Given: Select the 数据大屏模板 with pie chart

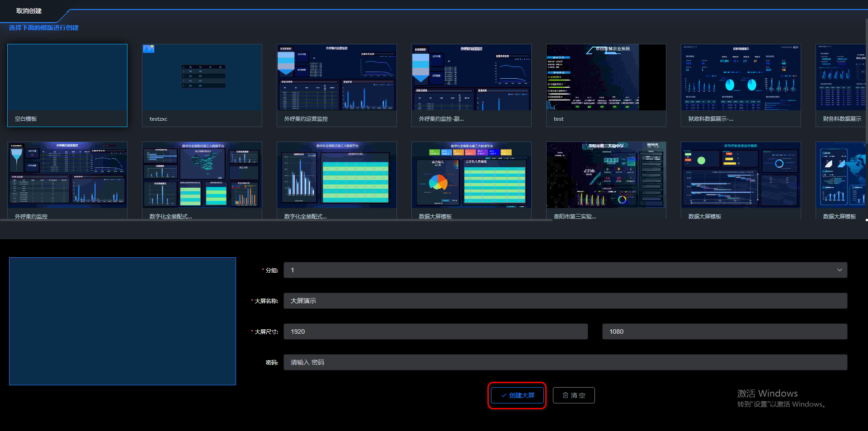Looking at the screenshot, I should click(472, 181).
